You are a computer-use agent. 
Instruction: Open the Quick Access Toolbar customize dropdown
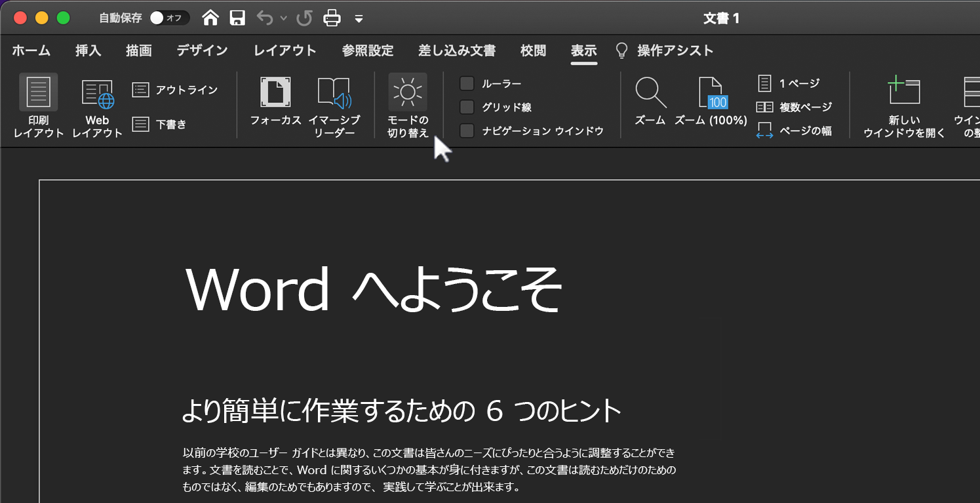[359, 18]
